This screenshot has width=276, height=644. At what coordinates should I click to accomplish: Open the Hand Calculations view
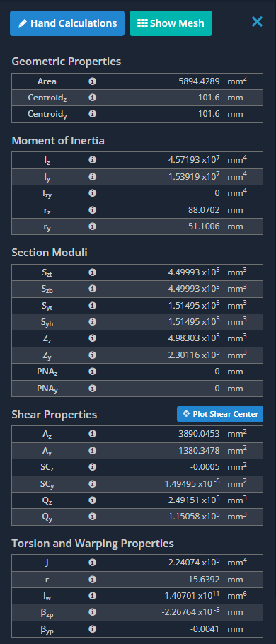point(67,23)
